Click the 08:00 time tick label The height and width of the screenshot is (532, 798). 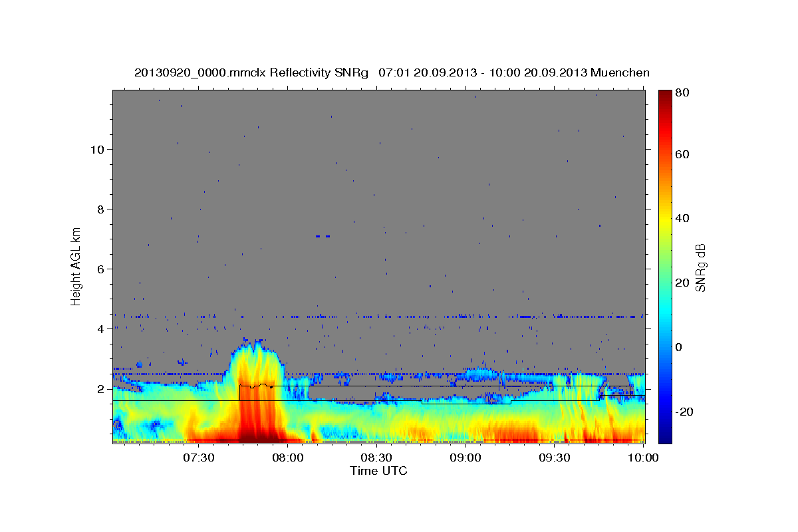[287, 458]
